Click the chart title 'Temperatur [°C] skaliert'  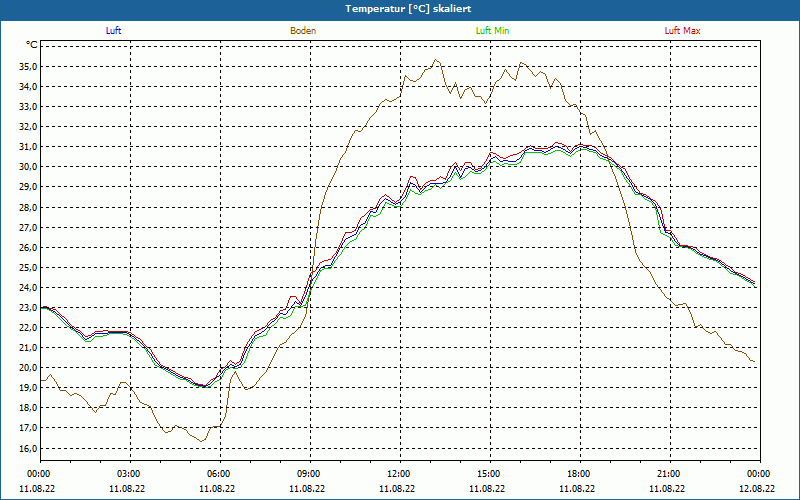click(408, 9)
